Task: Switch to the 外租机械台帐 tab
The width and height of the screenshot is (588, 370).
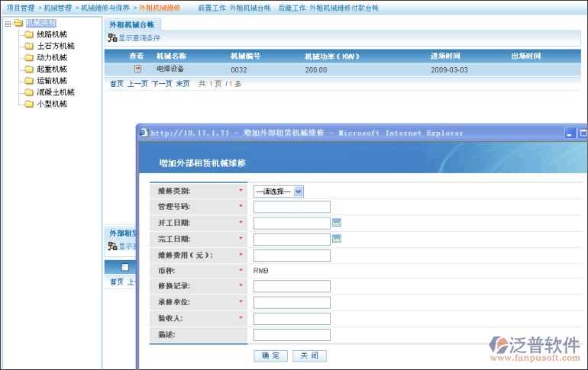Action: [131, 25]
